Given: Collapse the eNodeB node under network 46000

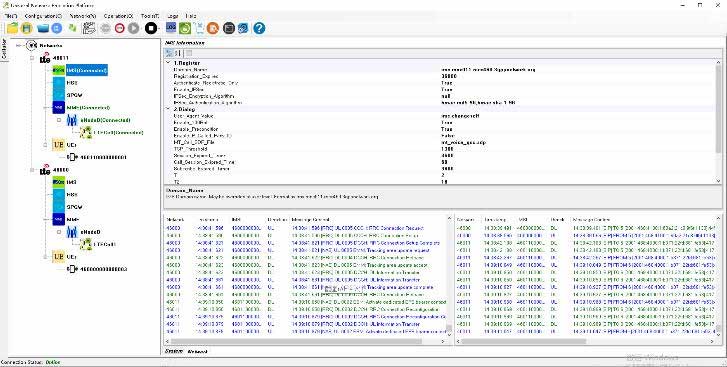Looking at the screenshot, I should tap(59, 232).
